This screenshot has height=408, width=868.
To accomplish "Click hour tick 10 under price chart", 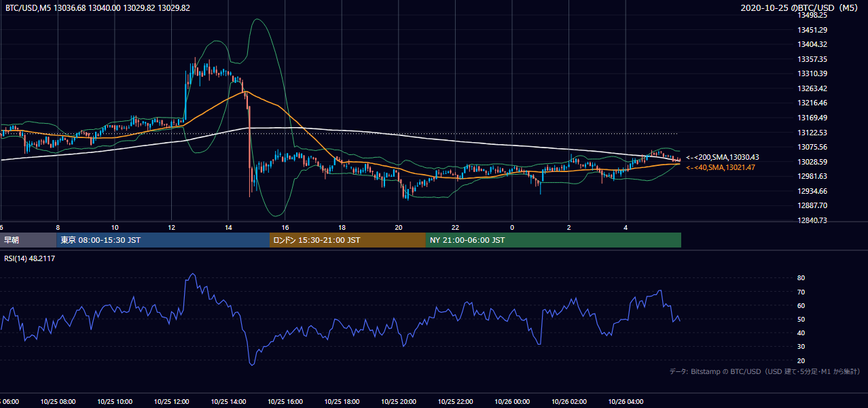I will coord(115,227).
